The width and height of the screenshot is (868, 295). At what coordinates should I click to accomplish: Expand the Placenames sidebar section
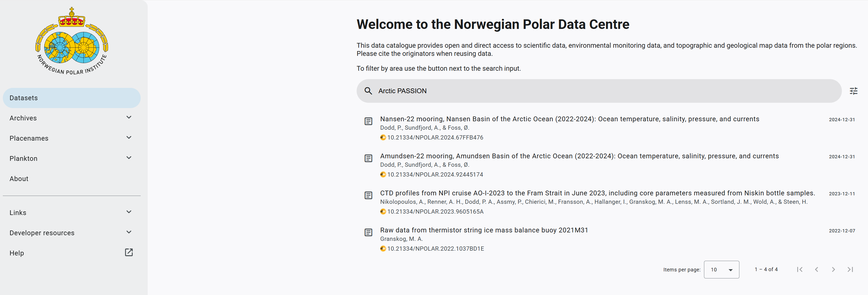[129, 138]
